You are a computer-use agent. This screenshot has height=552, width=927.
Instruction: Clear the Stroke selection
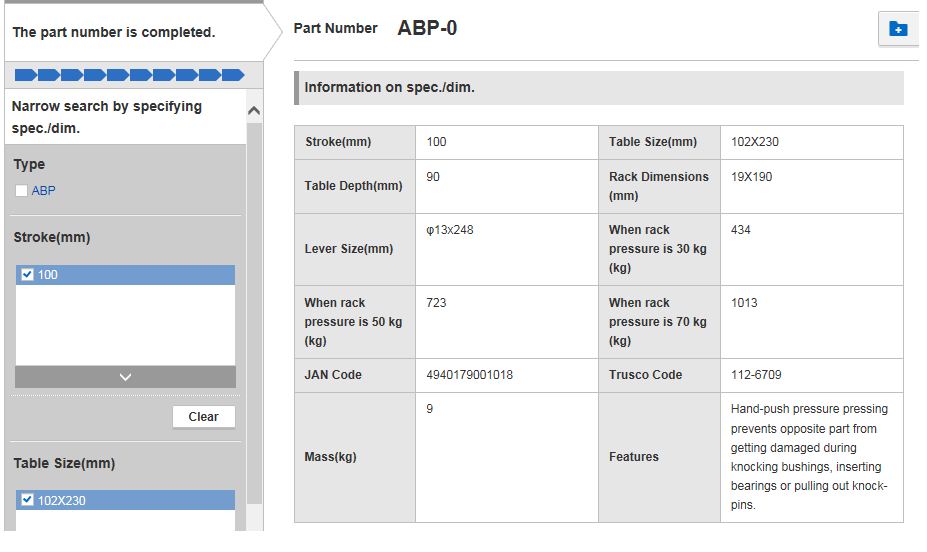[203, 417]
